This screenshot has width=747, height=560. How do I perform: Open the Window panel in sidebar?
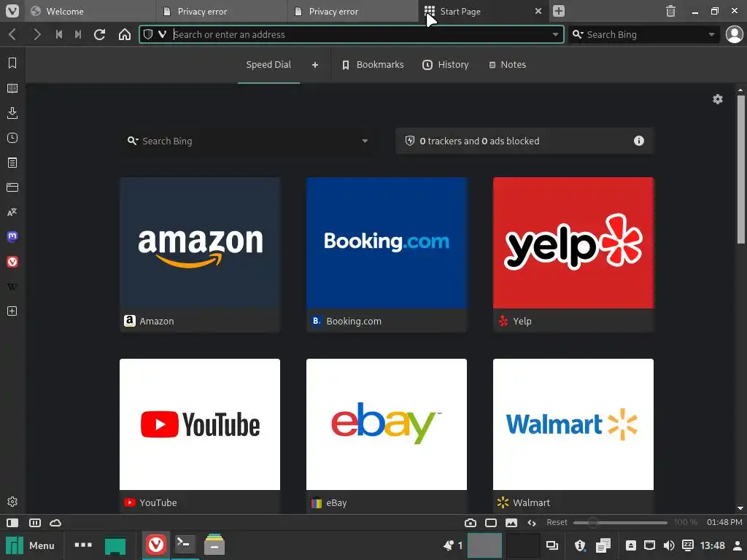12,187
